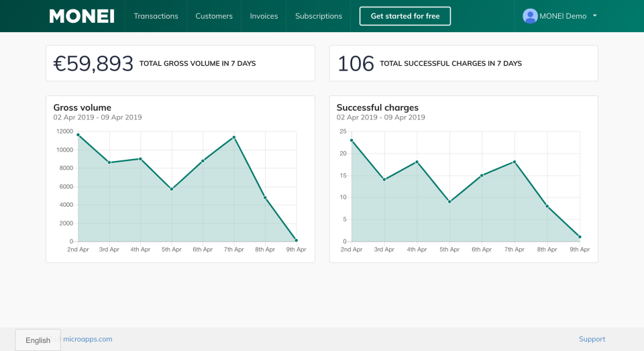Click the 2nd Apr point on Successful charges chart
The width and height of the screenshot is (644, 351).
click(x=352, y=140)
